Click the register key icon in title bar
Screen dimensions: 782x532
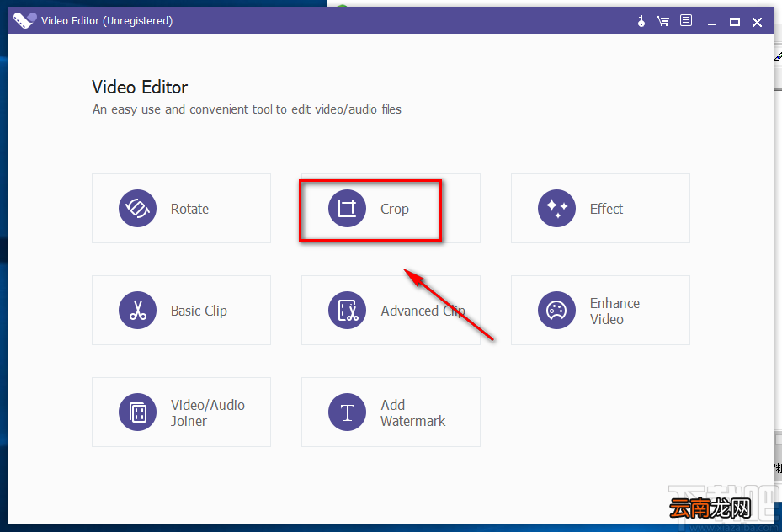(x=641, y=21)
